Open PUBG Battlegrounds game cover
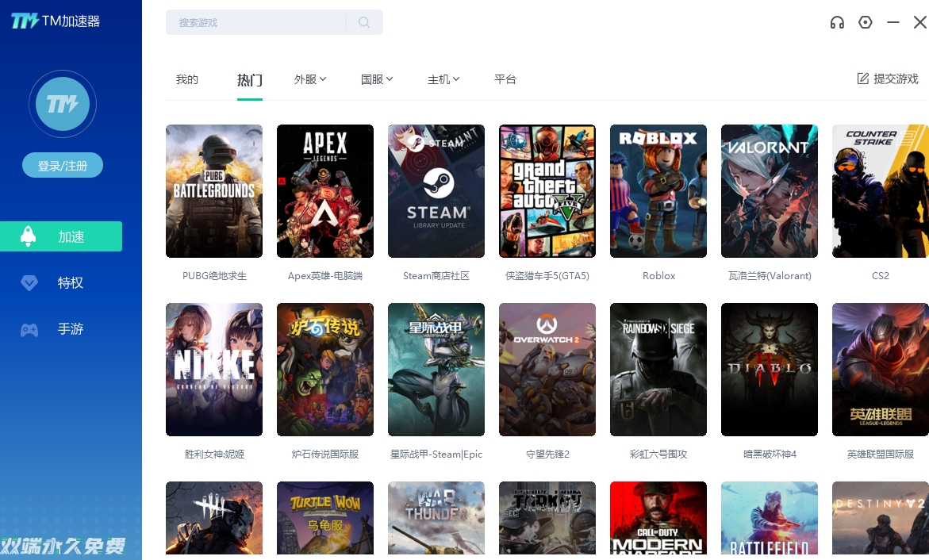The width and height of the screenshot is (929, 560). click(x=214, y=191)
